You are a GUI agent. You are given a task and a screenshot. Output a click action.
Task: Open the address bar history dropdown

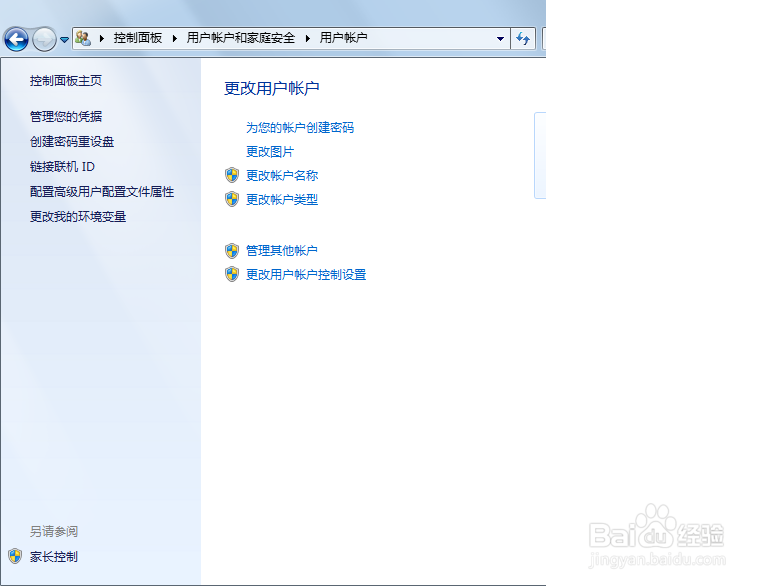click(x=500, y=39)
